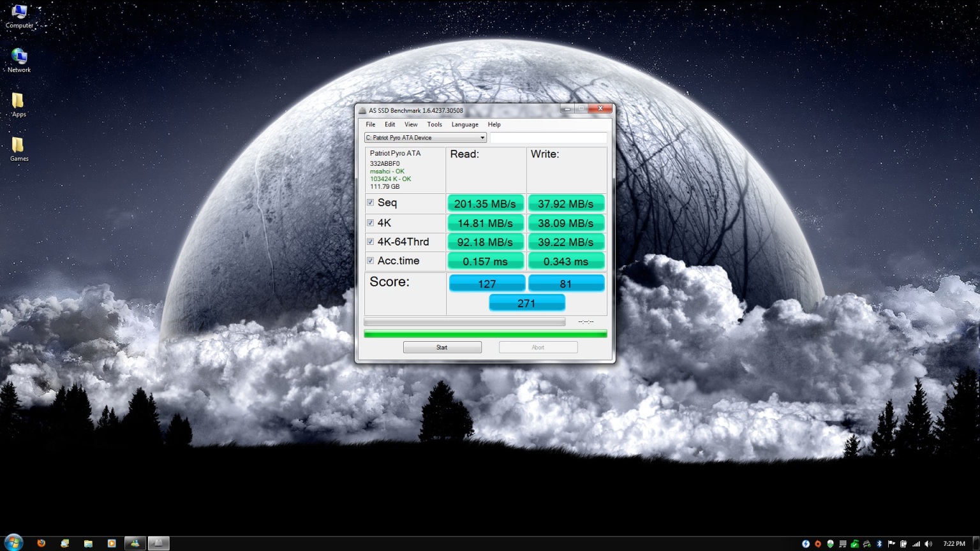Uncheck the 4K test checkbox
Viewport: 980px width, 551px height.
pyautogui.click(x=370, y=223)
